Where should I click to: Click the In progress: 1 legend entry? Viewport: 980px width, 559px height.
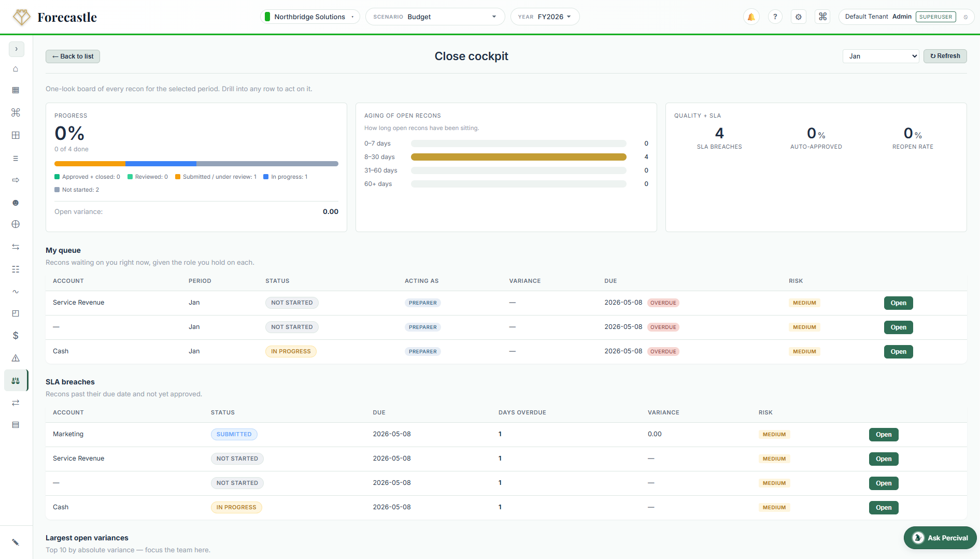285,177
